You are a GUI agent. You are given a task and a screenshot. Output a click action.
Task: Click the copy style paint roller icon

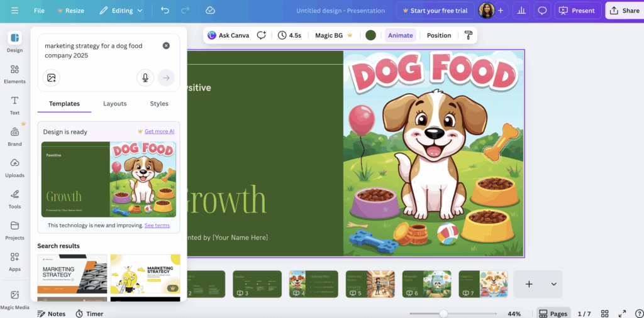tap(468, 35)
